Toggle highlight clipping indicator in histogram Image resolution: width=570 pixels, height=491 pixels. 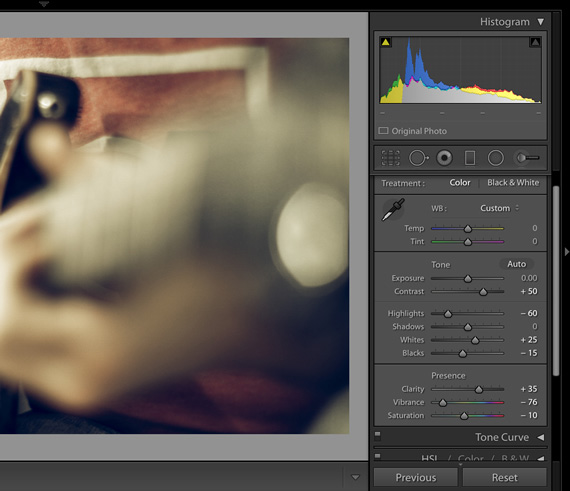pos(535,42)
